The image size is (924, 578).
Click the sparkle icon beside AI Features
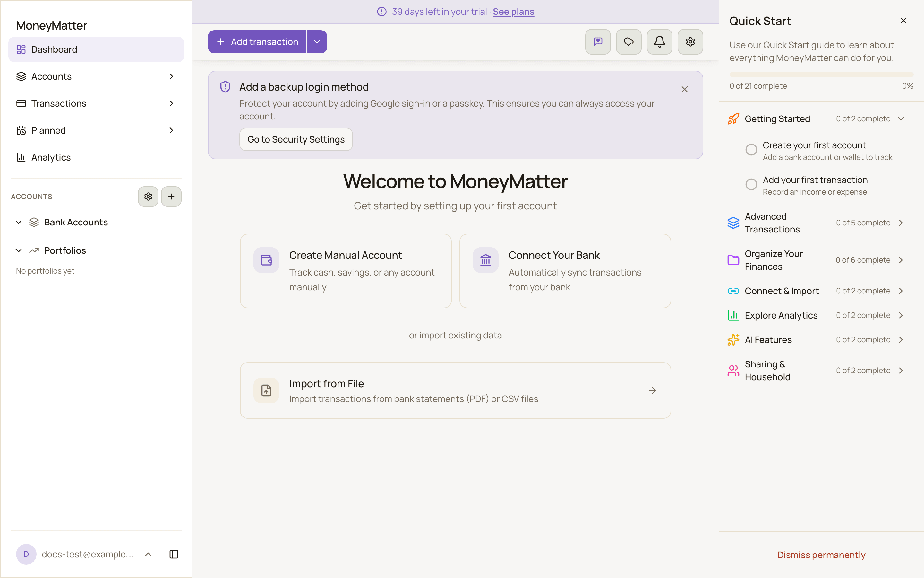(733, 340)
